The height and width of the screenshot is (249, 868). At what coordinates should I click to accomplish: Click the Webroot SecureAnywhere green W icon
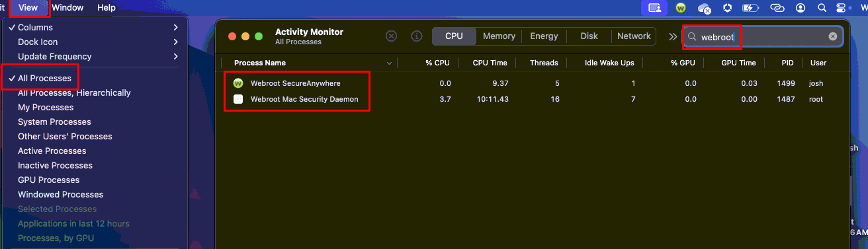[238, 83]
